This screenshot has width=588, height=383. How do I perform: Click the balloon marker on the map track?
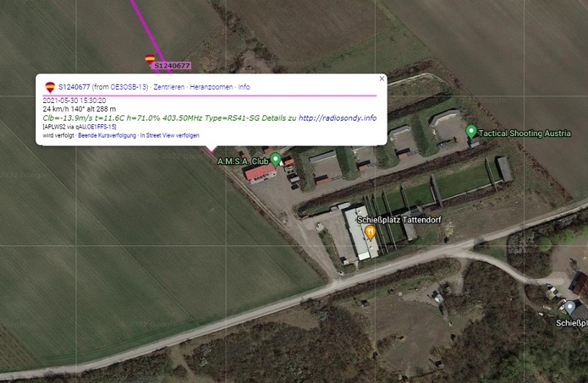pyautogui.click(x=150, y=60)
